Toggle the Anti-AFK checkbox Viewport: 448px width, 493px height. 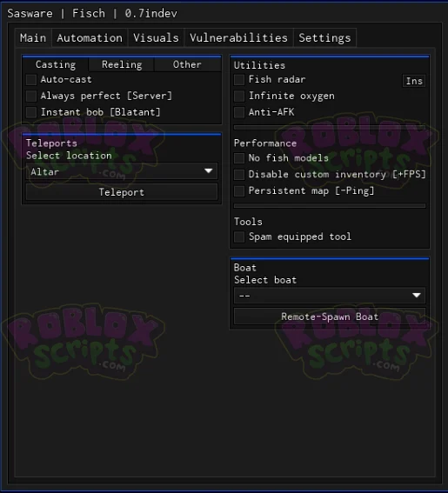239,112
